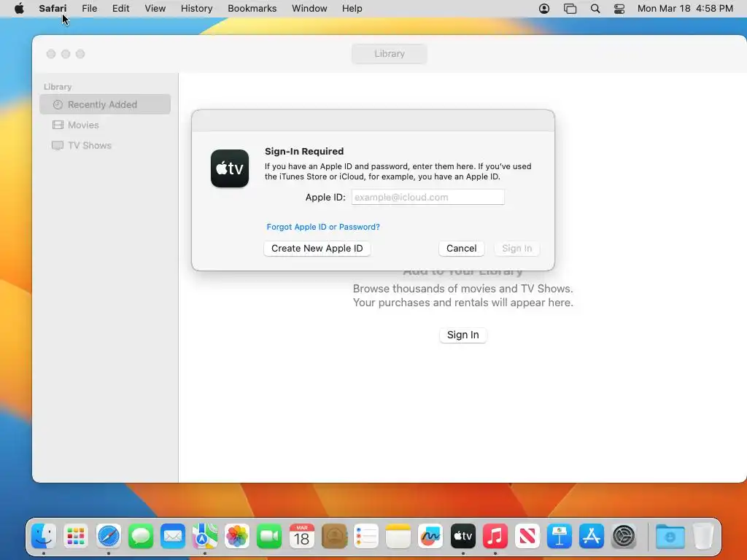Open System Settings from dock
The height and width of the screenshot is (560, 747).
click(x=624, y=536)
